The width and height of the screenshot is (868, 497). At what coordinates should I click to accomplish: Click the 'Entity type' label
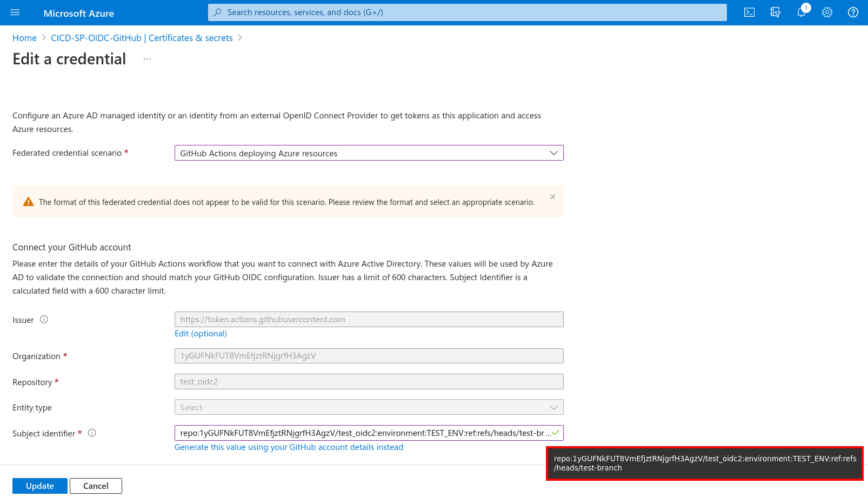pyautogui.click(x=32, y=408)
